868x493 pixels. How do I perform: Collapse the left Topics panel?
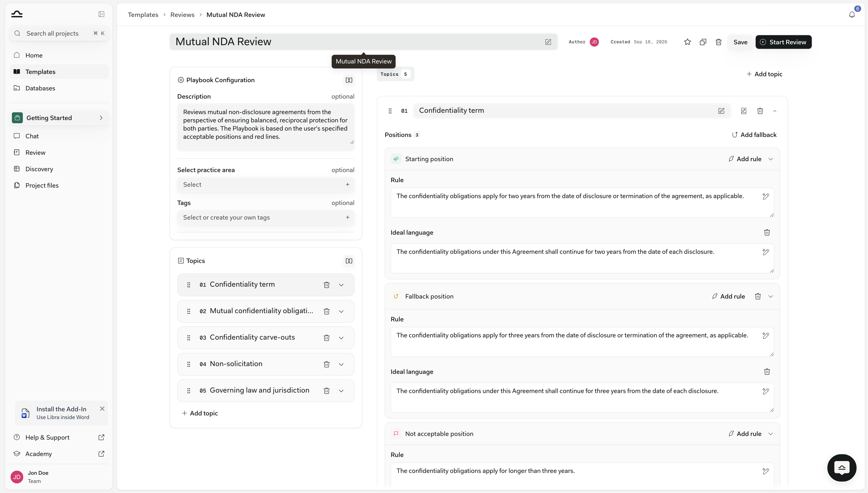[349, 261]
